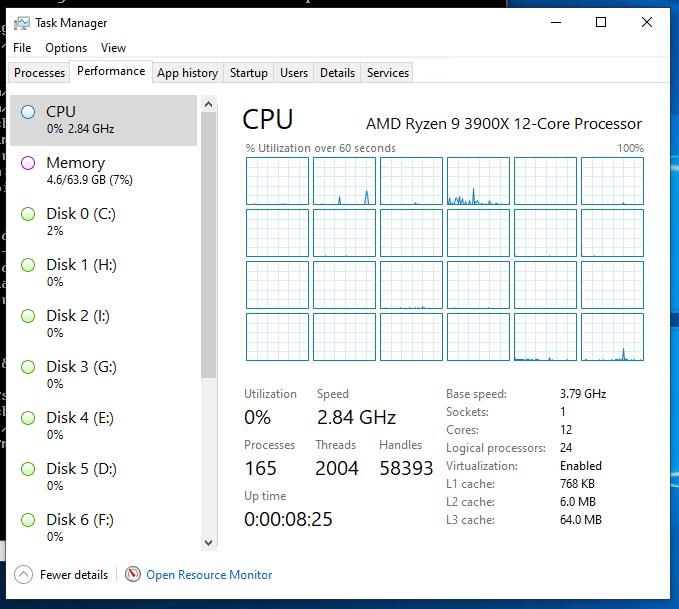Click the Disk 1 (H:) green circle icon
679x609 pixels.
[x=28, y=265]
